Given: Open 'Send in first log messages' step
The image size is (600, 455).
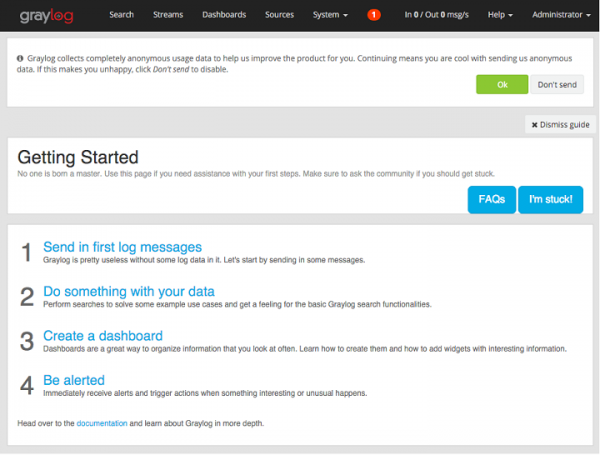Looking at the screenshot, I should coord(122,247).
